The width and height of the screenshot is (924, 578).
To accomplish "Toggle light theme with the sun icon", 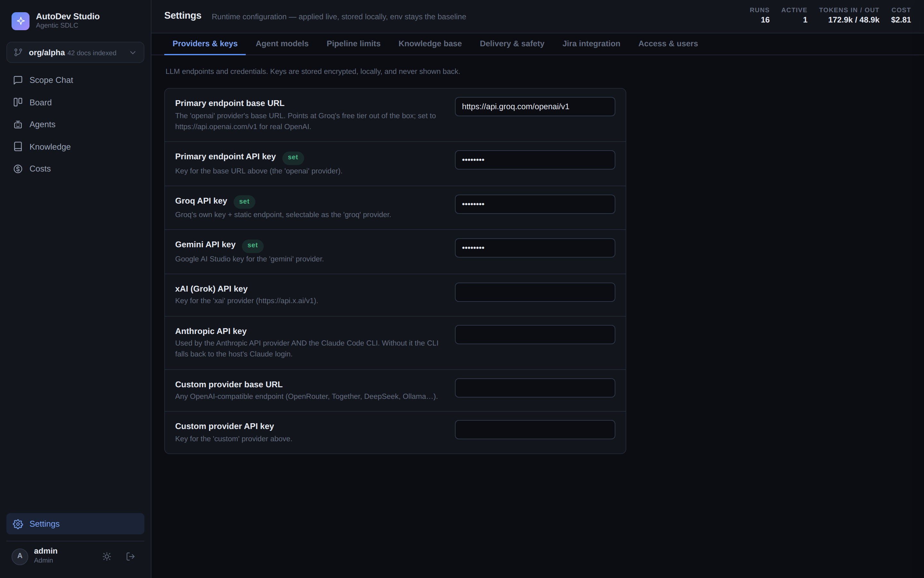I will [x=107, y=556].
